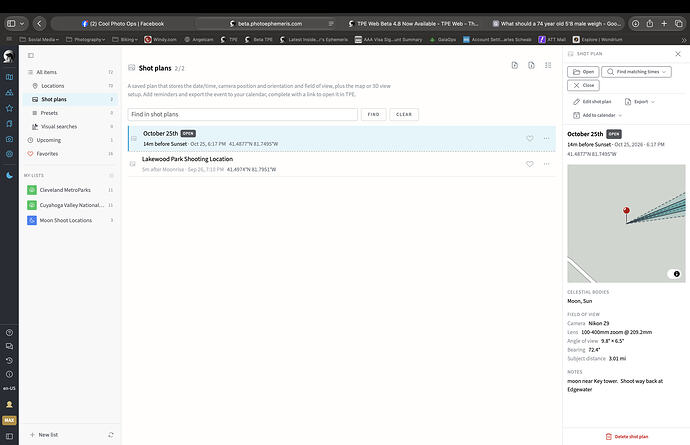Open Cuyahoga Valley National list
Screen dimensions: 690x445
[x=70, y=205]
